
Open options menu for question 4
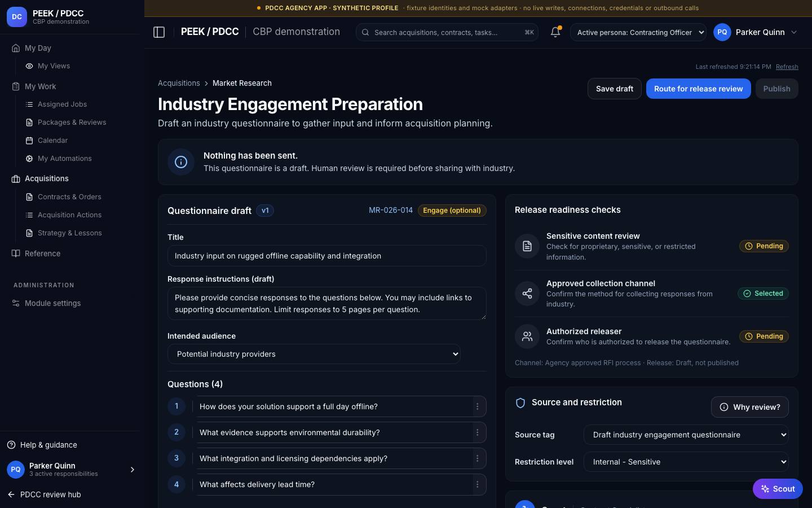point(477,484)
